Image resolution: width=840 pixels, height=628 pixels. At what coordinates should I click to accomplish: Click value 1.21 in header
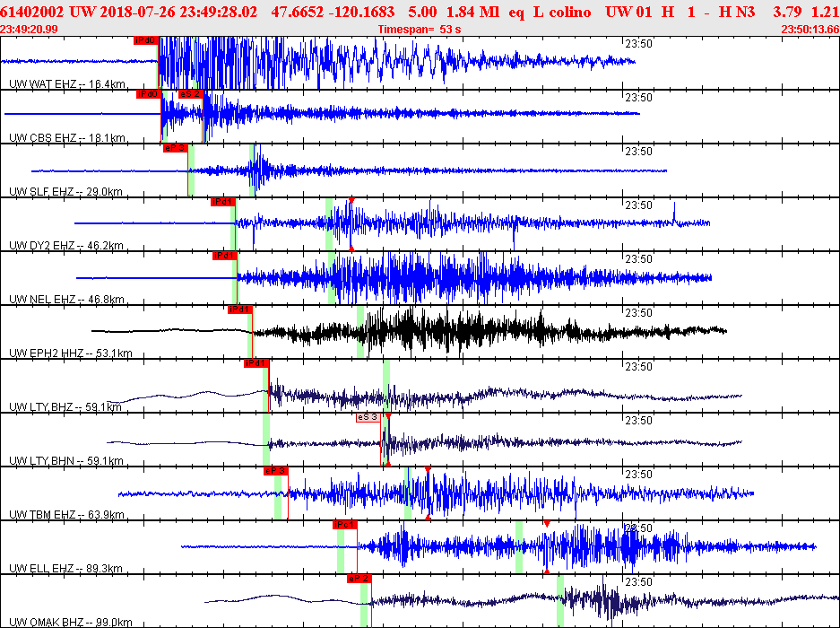[826, 12]
